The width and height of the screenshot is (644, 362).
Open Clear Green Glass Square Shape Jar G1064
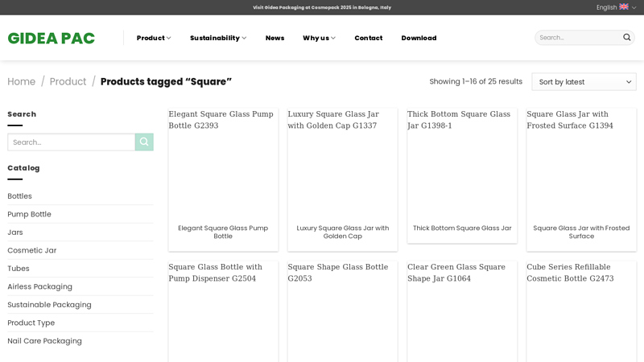coord(462,312)
